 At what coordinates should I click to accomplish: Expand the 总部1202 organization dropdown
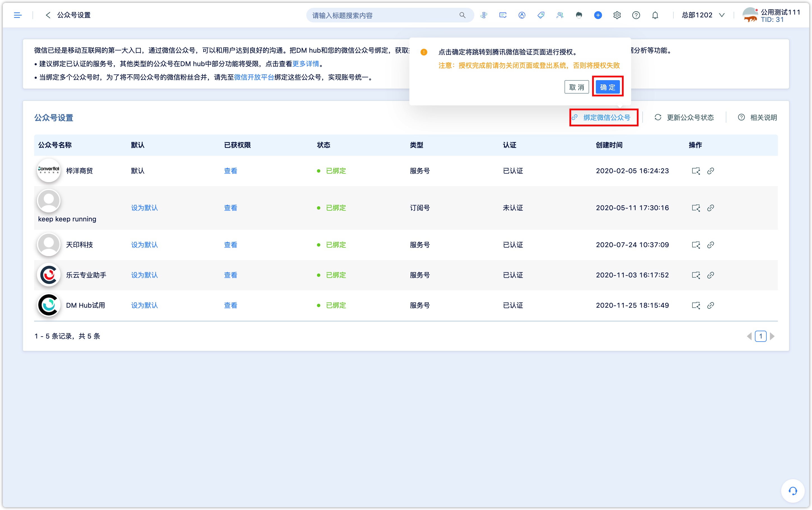[x=703, y=15]
